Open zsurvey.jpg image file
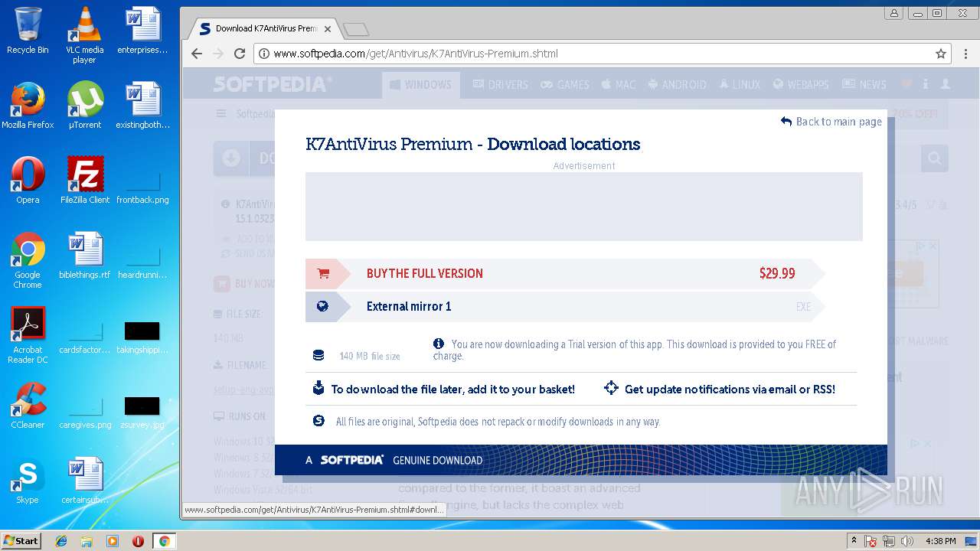The height and width of the screenshot is (551, 980). click(142, 412)
